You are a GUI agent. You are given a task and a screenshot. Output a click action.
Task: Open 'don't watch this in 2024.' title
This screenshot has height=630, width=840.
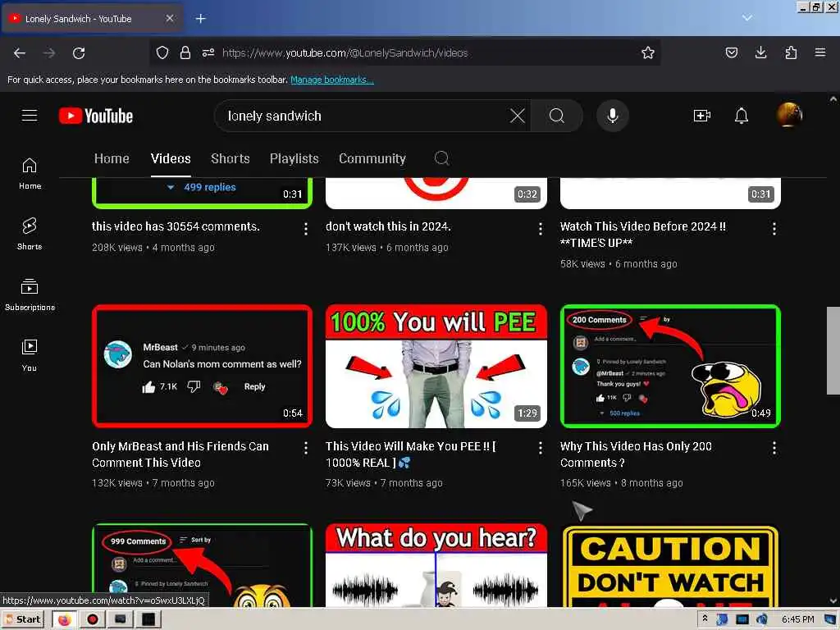point(388,226)
